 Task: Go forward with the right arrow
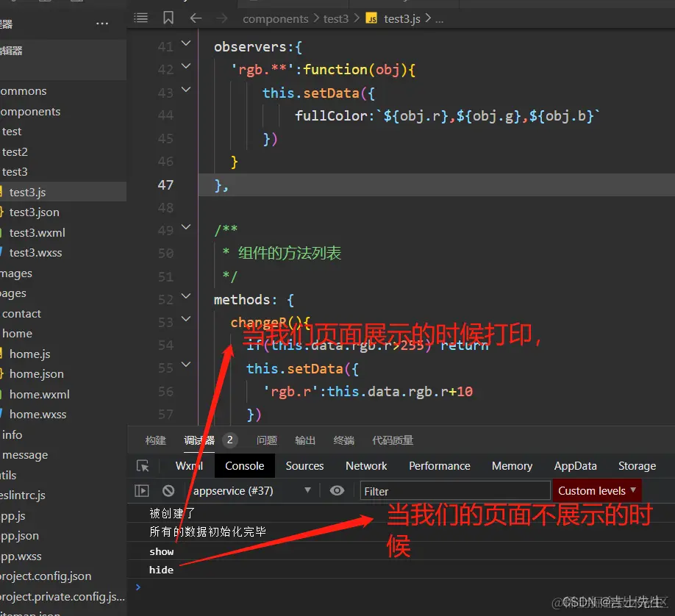(x=222, y=18)
